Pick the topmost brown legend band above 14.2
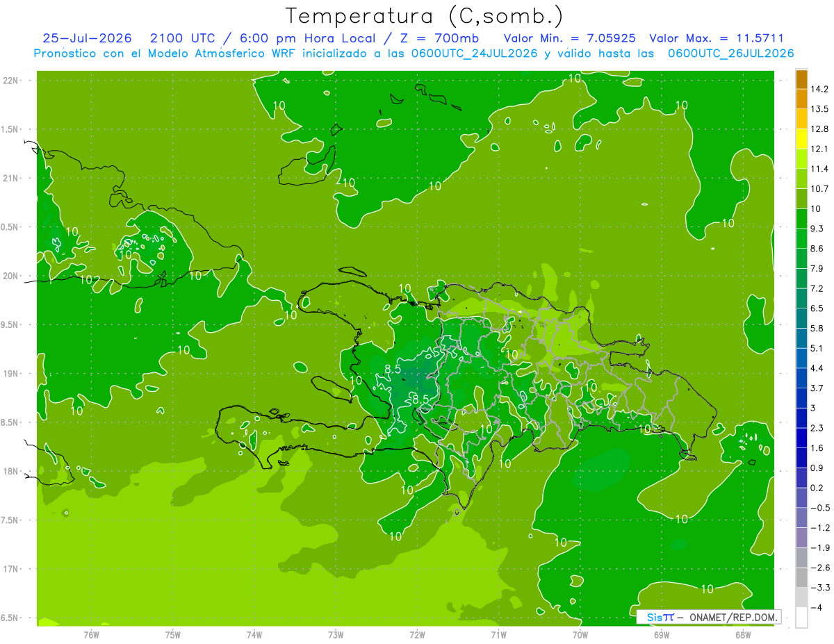The height and width of the screenshot is (644, 834). click(801, 79)
